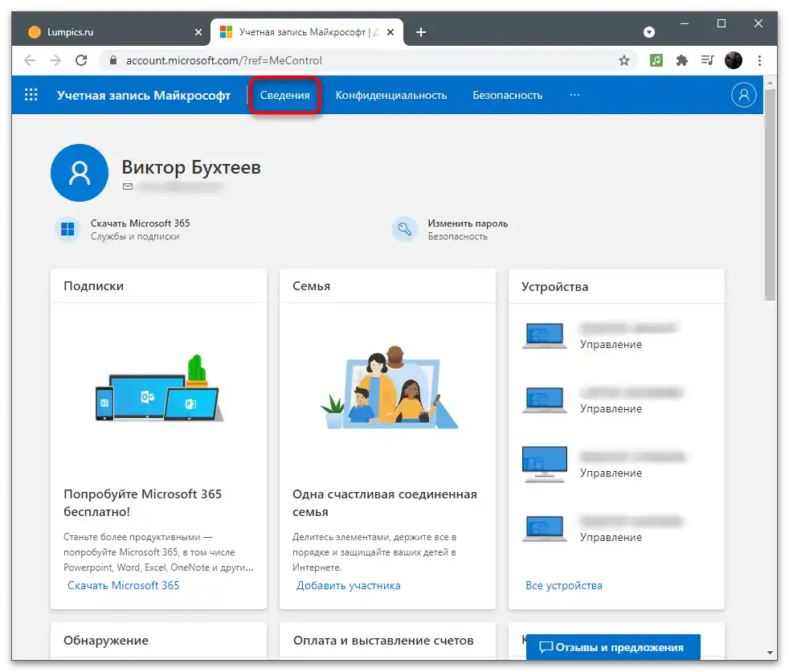This screenshot has width=789, height=672.
Task: Click first Управление link under devices
Action: [611, 344]
